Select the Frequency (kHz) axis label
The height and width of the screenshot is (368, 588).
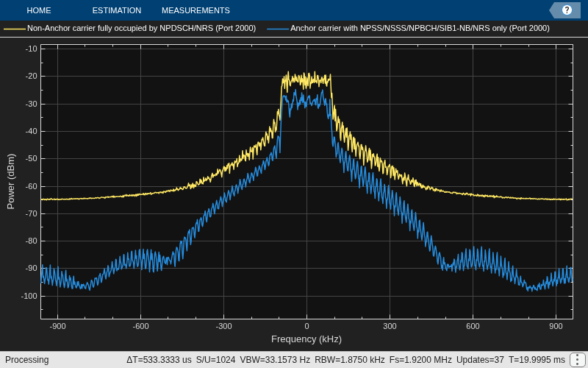(306, 339)
